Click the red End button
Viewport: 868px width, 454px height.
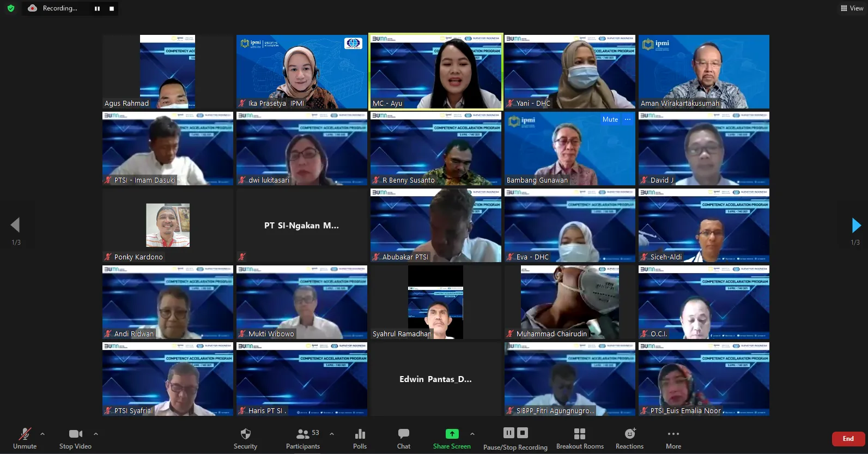click(x=848, y=439)
